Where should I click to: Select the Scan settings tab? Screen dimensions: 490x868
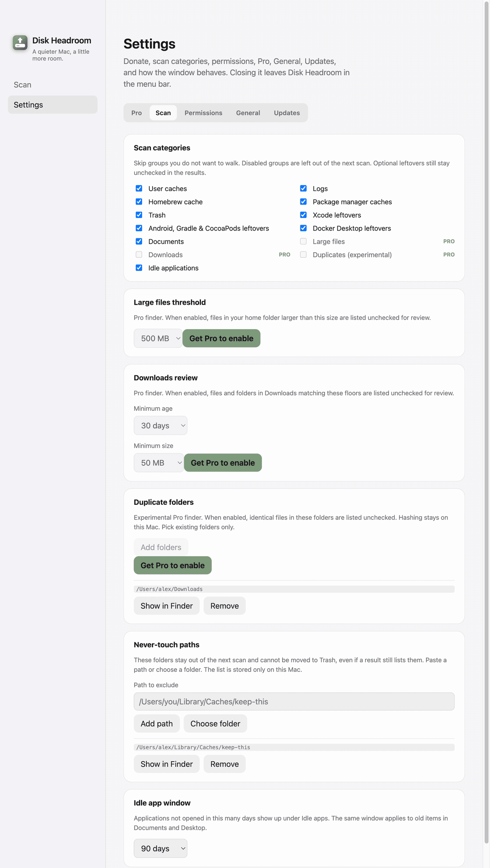pos(163,113)
